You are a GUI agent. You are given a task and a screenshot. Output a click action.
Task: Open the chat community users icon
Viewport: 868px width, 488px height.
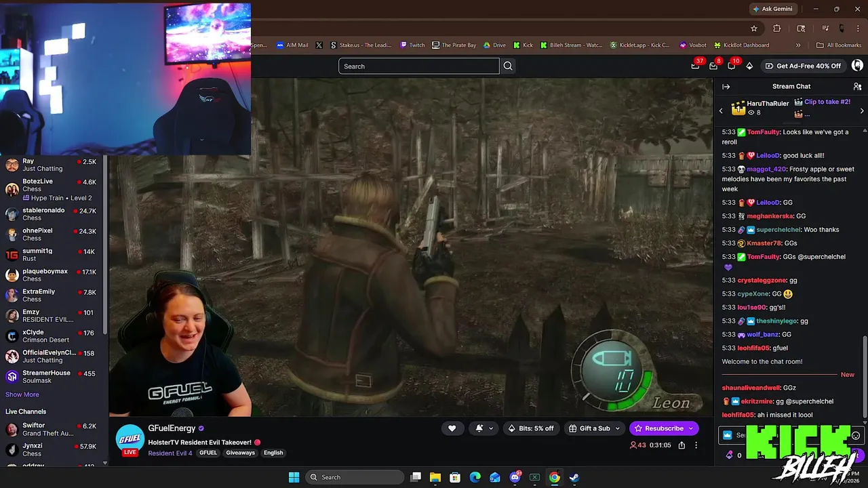[x=857, y=87]
